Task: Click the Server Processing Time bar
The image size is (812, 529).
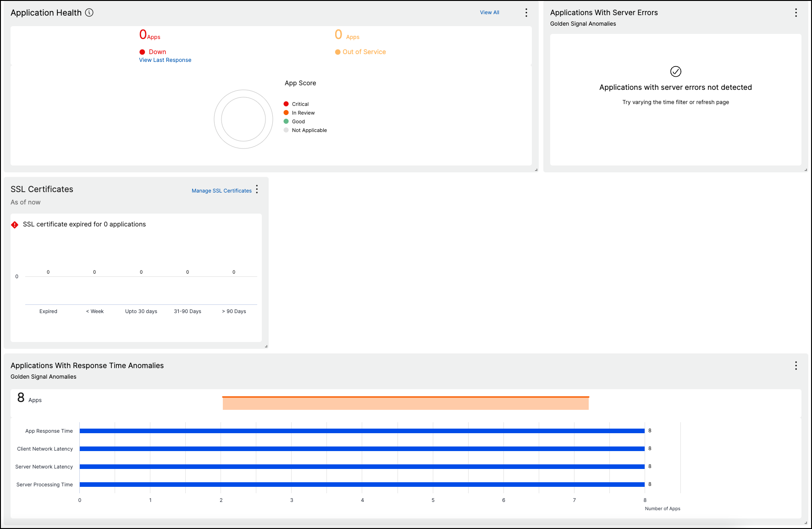Action: click(x=362, y=485)
